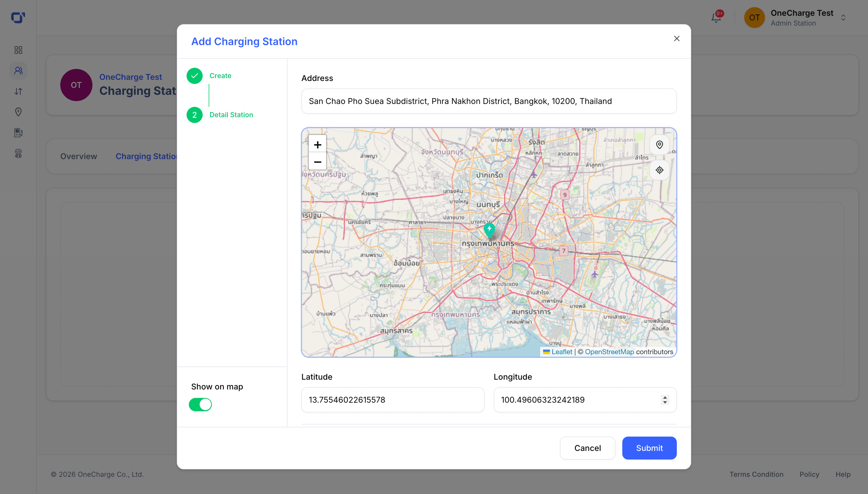Image resolution: width=868 pixels, height=494 pixels.
Task: Select the Detail Station step label
Action: (231, 115)
